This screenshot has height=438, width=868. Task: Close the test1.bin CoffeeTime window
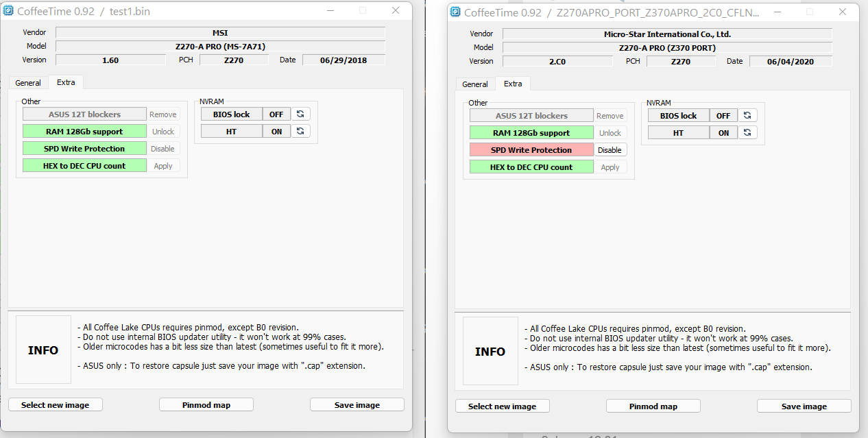396,10
